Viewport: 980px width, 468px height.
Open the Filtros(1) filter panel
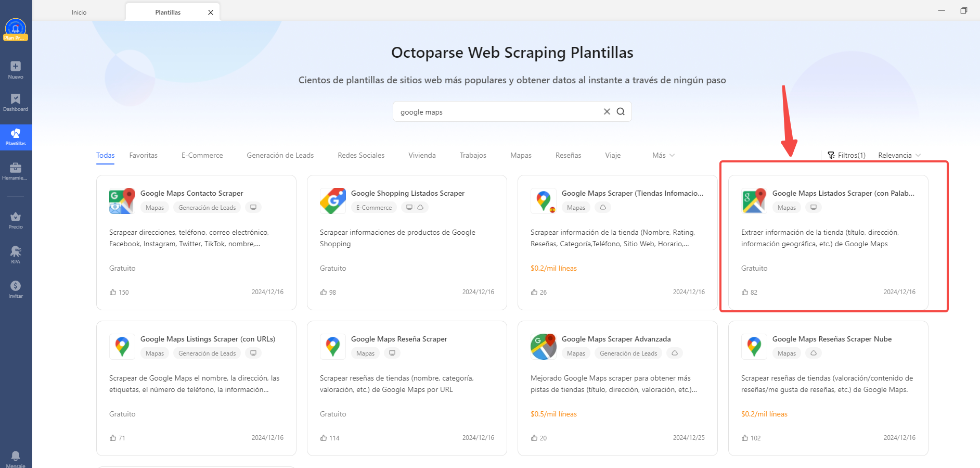click(846, 155)
